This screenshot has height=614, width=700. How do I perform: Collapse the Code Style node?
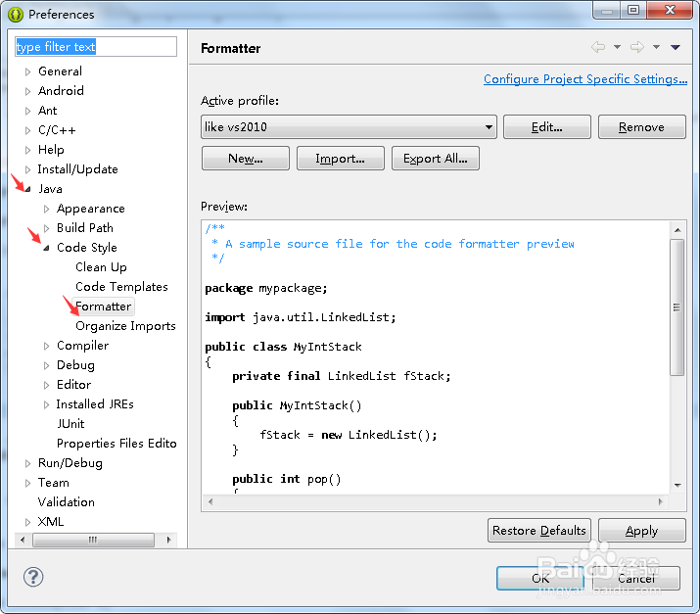46,248
